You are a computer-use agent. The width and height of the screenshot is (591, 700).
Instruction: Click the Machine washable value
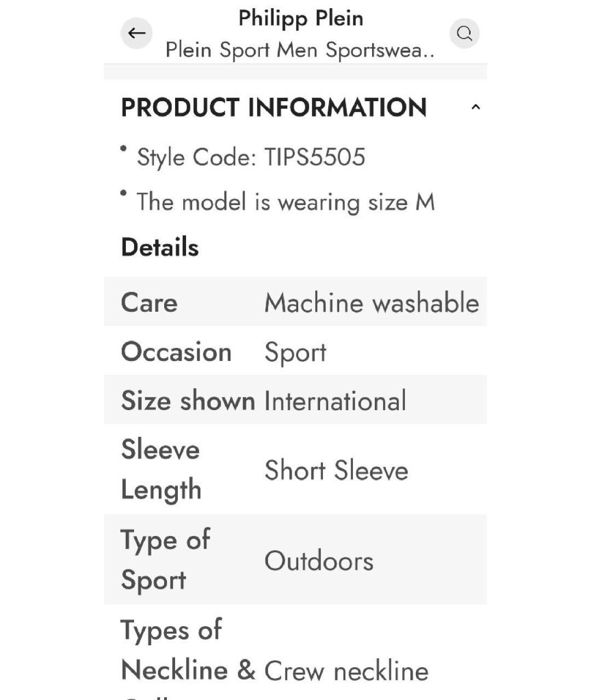pos(372,302)
